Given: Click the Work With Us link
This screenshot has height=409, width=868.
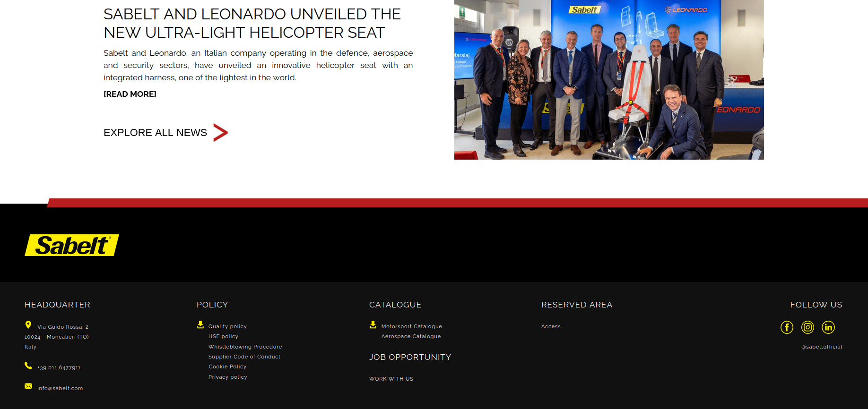Looking at the screenshot, I should (x=391, y=379).
